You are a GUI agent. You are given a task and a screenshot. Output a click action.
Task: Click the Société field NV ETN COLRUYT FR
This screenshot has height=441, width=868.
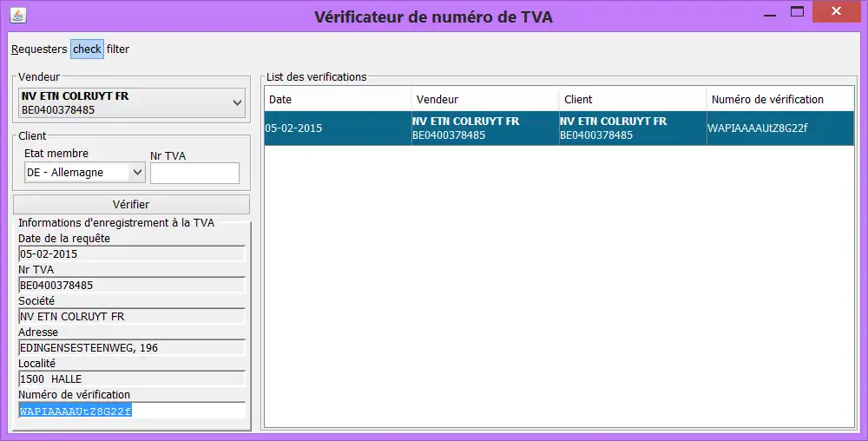click(132, 317)
